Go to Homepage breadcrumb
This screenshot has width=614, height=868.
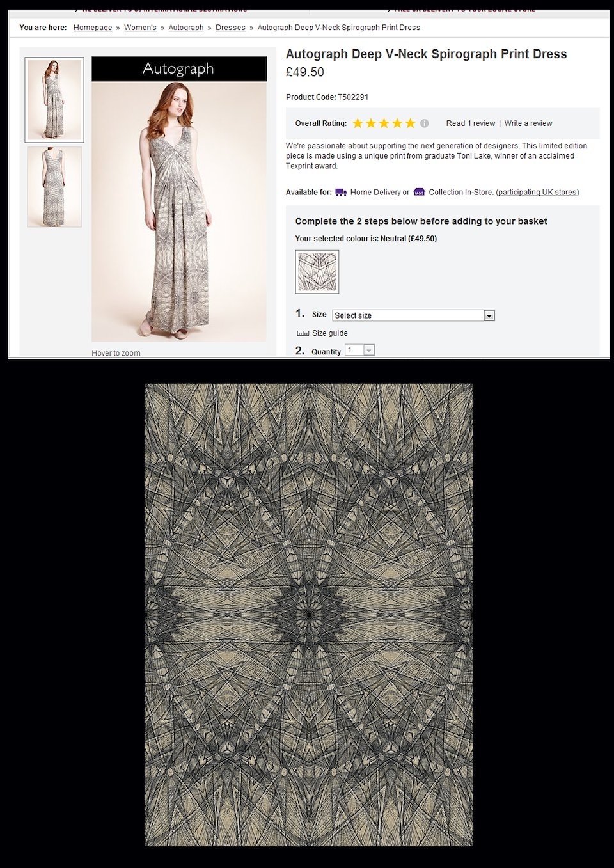tap(93, 28)
